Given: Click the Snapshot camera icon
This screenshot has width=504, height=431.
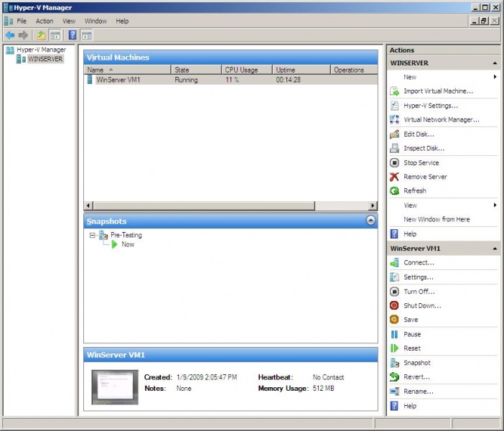Looking at the screenshot, I should (394, 363).
